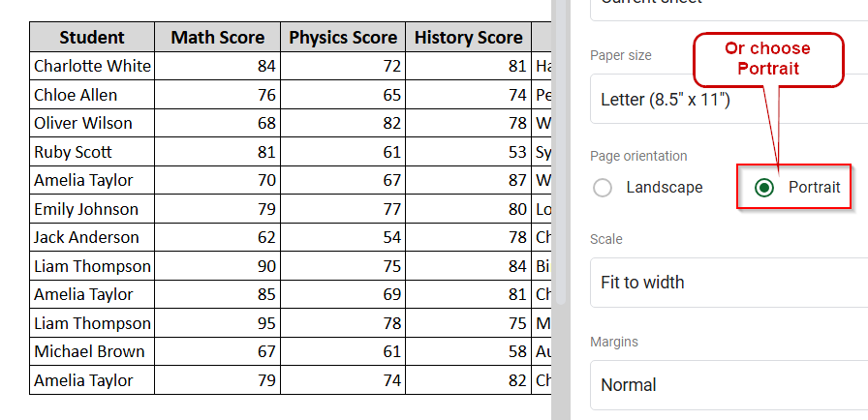Select the Chloe Allen name cell

(x=92, y=95)
